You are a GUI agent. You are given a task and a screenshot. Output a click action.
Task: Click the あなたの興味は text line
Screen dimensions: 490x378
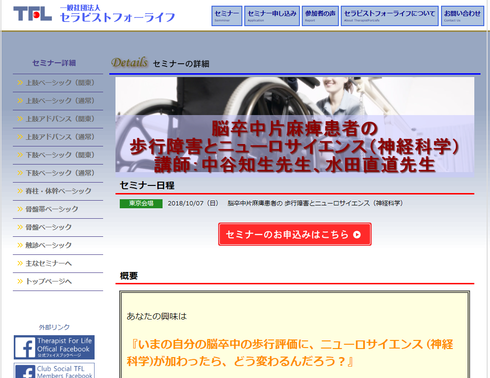tap(156, 316)
